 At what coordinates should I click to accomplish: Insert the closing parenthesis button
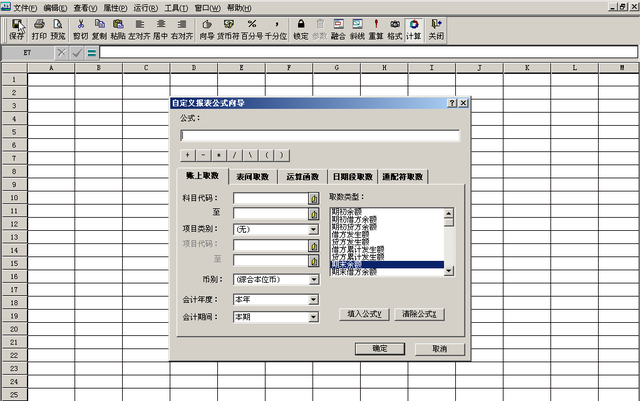coord(282,155)
